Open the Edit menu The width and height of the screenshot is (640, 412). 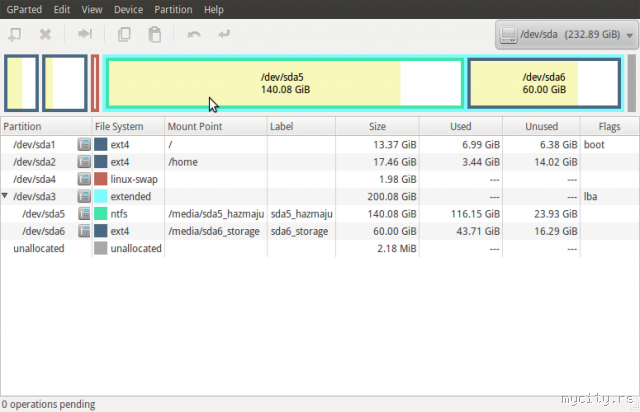(x=62, y=9)
